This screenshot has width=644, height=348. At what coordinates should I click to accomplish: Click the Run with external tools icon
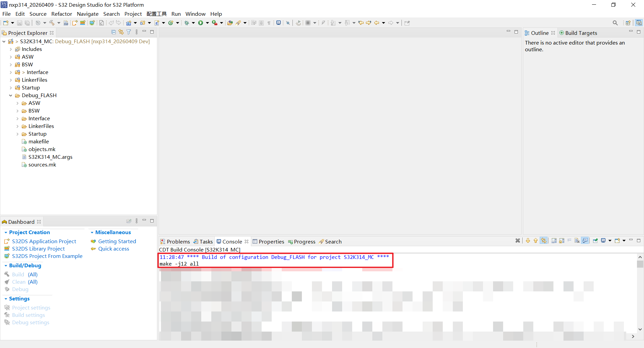coord(215,23)
